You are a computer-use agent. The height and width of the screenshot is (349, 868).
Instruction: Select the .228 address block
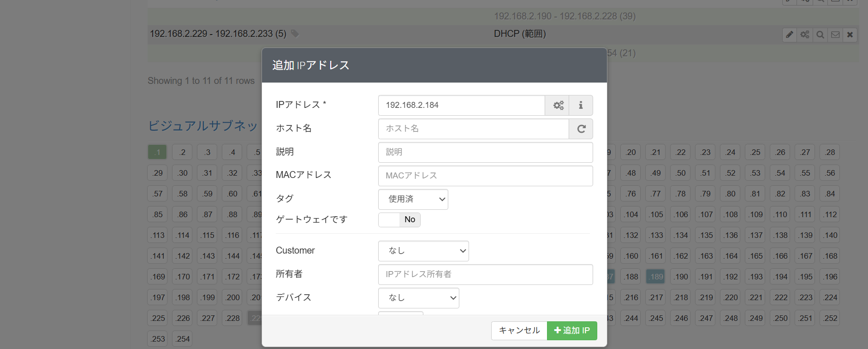(x=232, y=318)
